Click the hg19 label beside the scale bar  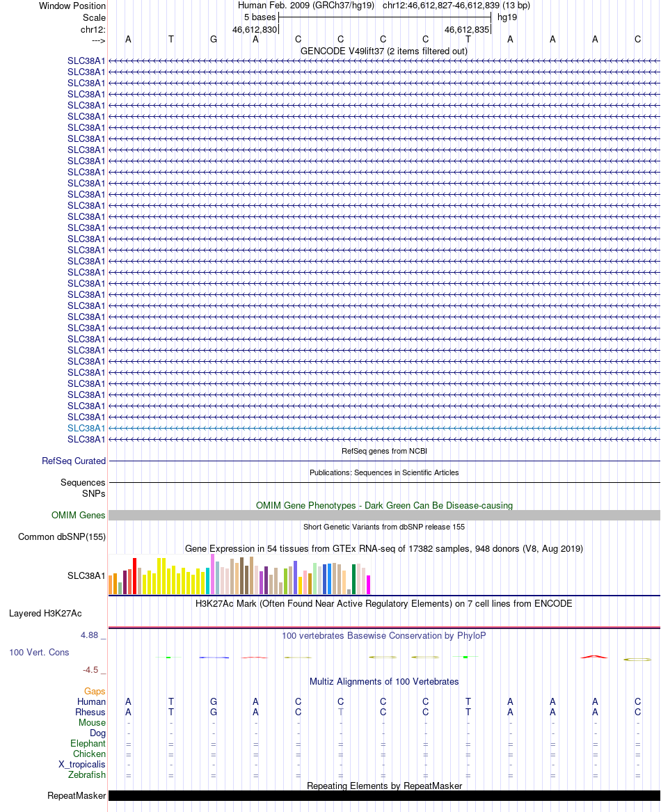pyautogui.click(x=507, y=17)
